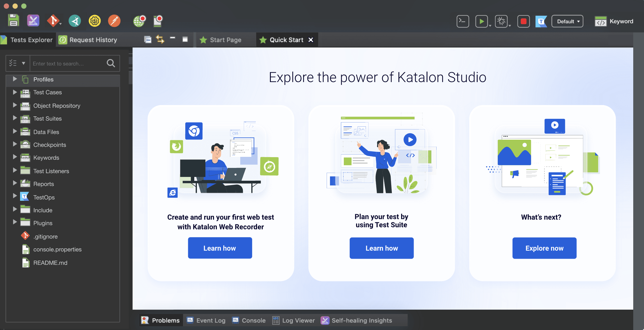This screenshot has width=644, height=330.
Task: Open the command-line console icon
Action: (462, 21)
